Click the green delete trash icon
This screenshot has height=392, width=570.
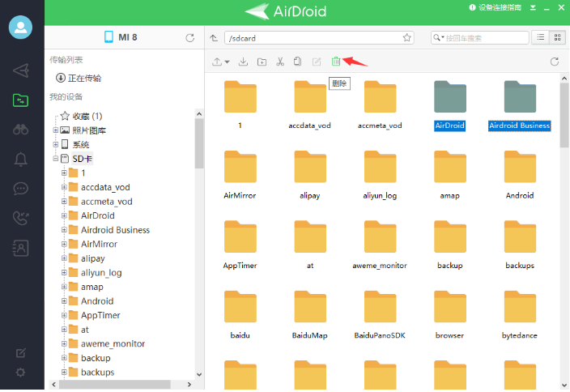coord(336,62)
